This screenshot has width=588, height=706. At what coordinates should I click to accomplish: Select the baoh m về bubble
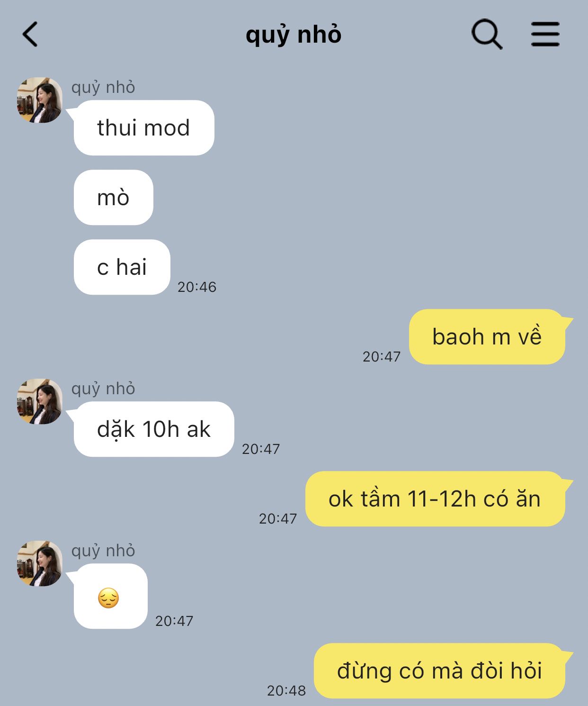pos(487,337)
